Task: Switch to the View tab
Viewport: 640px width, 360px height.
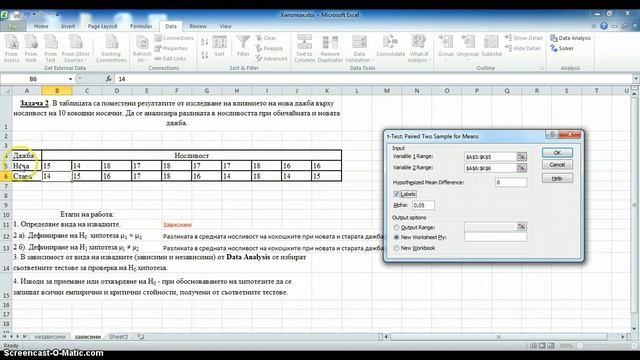Action: pos(225,26)
